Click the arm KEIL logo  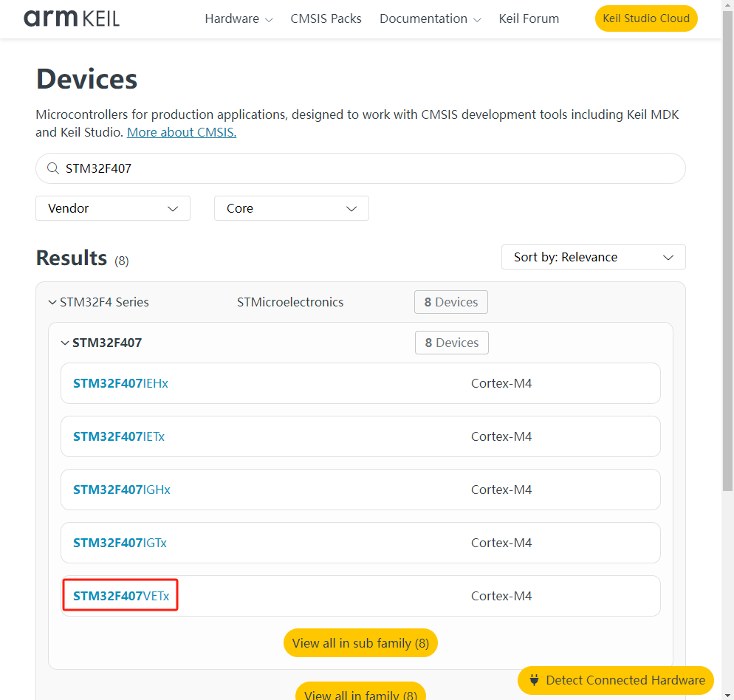click(x=72, y=18)
